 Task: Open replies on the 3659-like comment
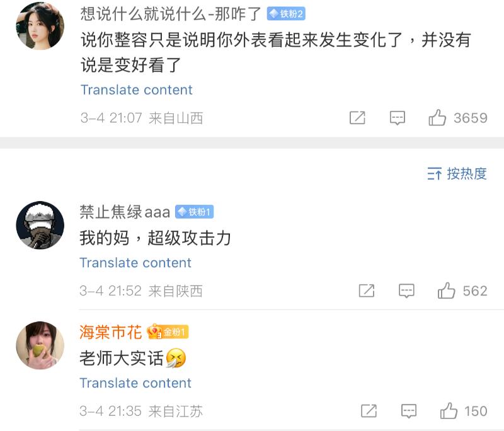[397, 118]
